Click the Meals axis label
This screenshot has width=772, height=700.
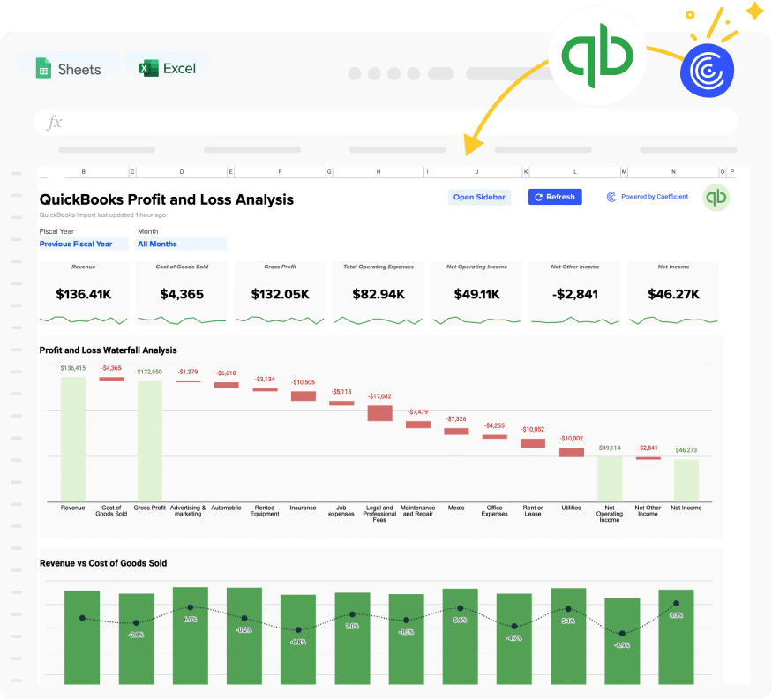click(x=456, y=508)
